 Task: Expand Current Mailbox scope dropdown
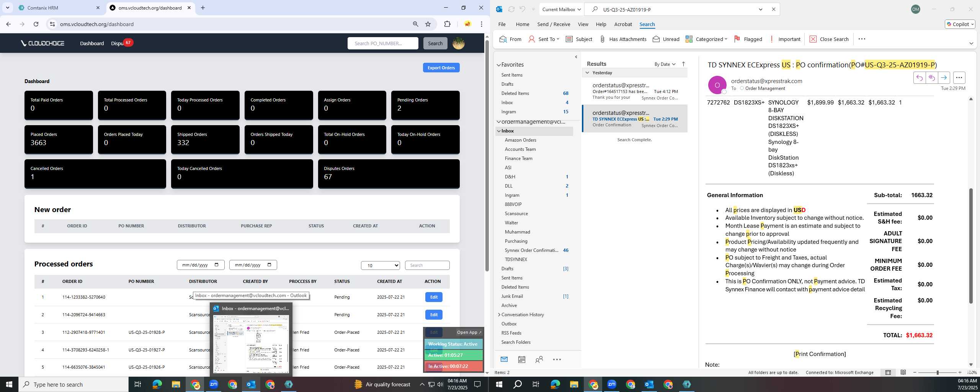coord(562,9)
